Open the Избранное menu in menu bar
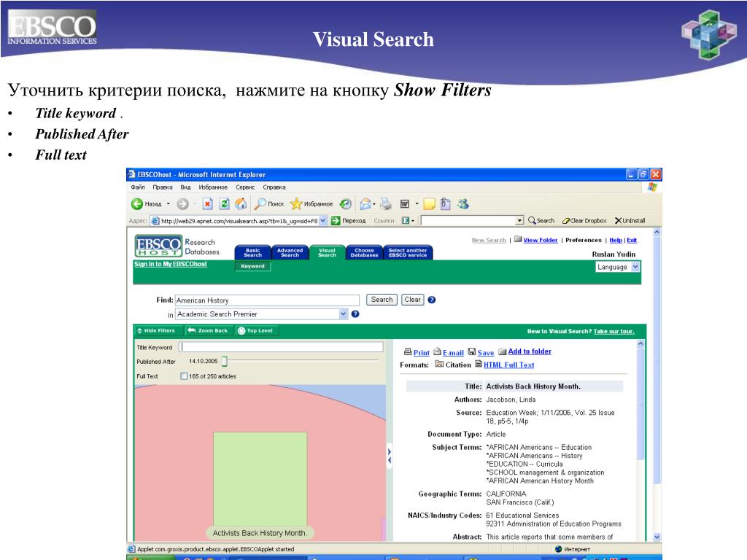The image size is (747, 560). [x=213, y=187]
